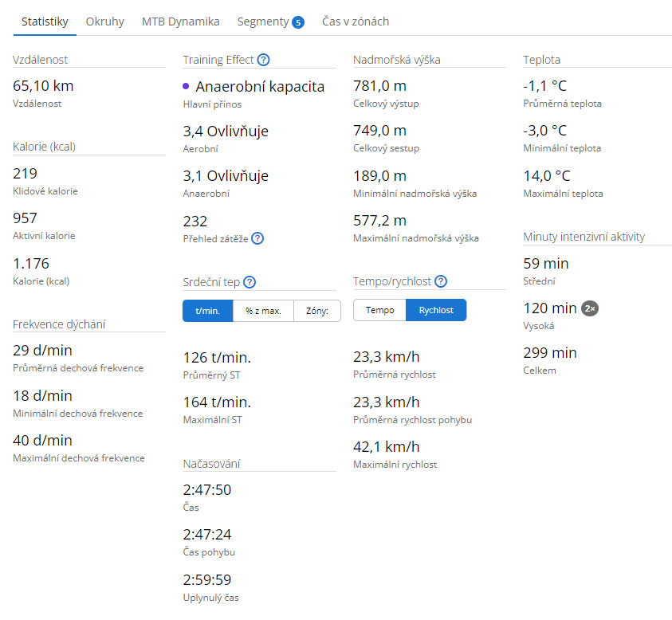The height and width of the screenshot is (620, 672).
Task: Click the 2:47:50 Čas value
Action: [207, 490]
